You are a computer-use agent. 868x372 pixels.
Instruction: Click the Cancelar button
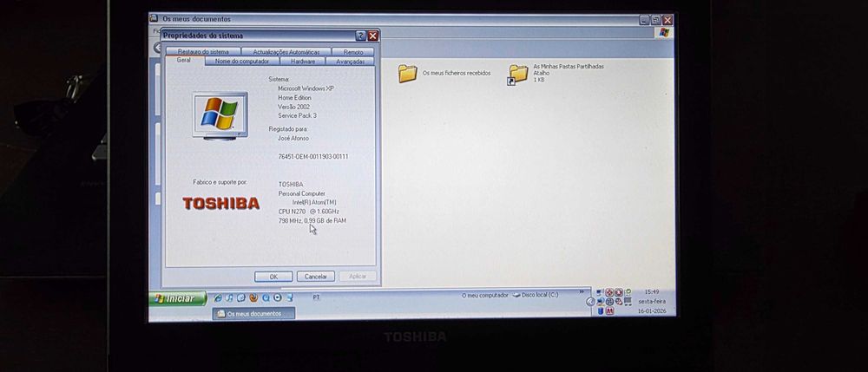click(x=316, y=277)
